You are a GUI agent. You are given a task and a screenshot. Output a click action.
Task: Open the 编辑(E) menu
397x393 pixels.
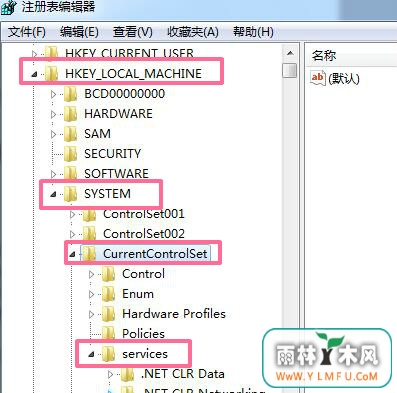(x=79, y=32)
